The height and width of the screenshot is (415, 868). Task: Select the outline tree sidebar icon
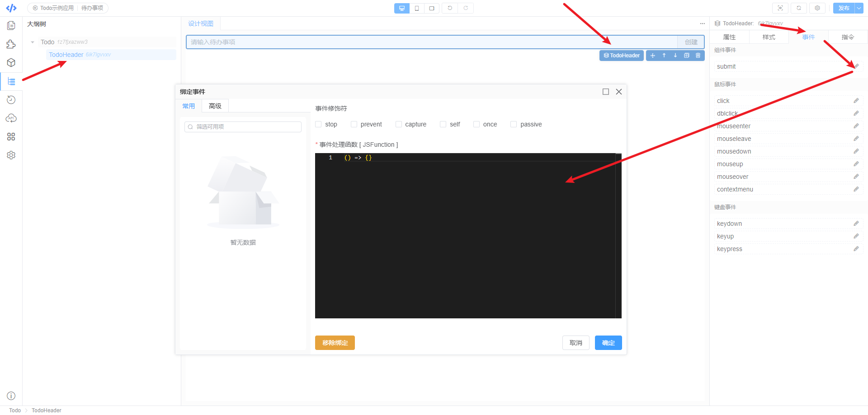click(x=11, y=81)
